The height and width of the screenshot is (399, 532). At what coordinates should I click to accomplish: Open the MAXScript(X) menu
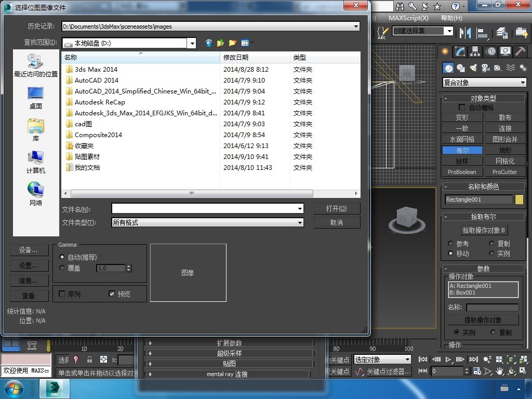coord(408,18)
